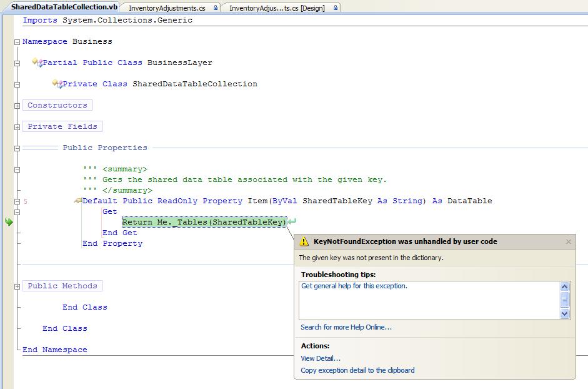
Task: Click the highlighted Return Me._Tables statement
Action: 204,222
